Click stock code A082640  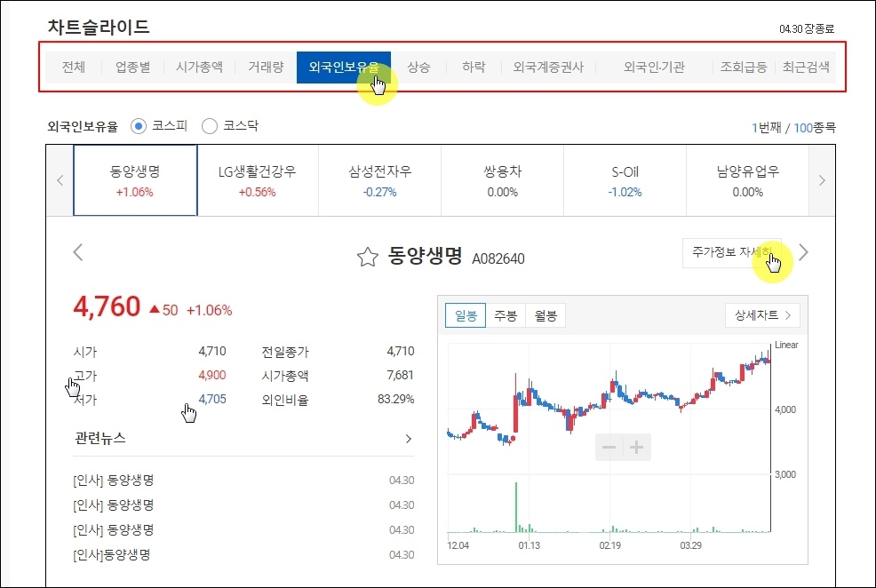498,259
